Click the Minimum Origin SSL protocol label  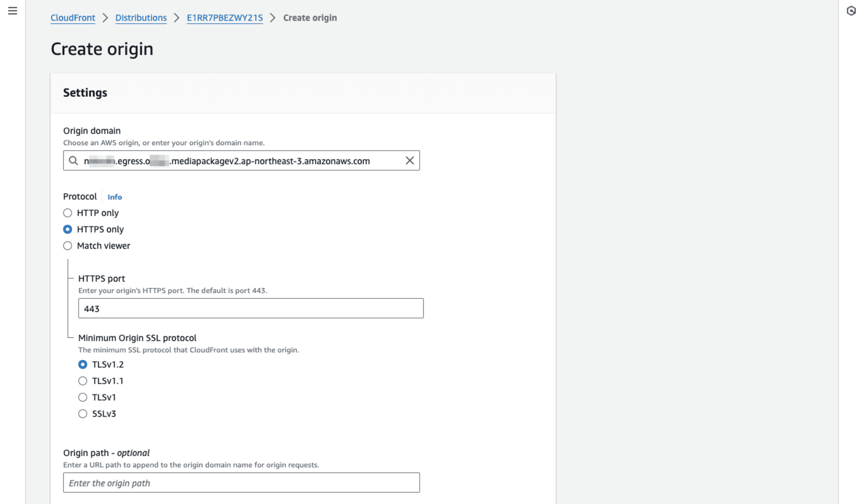(x=137, y=338)
